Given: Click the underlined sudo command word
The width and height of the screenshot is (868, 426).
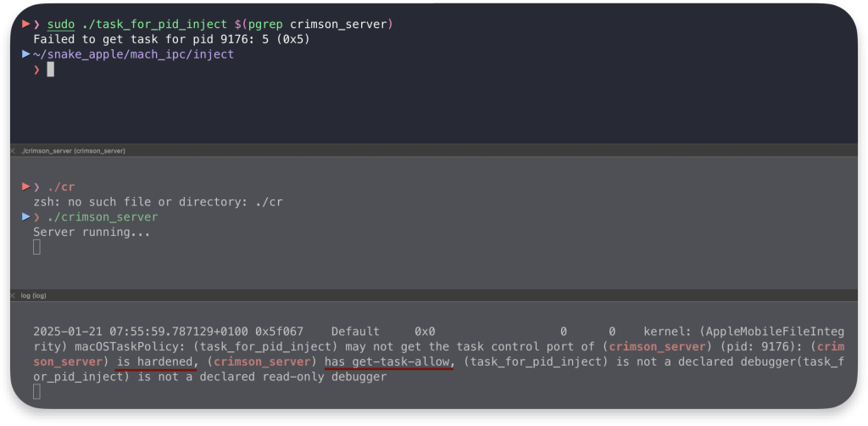Looking at the screenshot, I should click(x=61, y=25).
